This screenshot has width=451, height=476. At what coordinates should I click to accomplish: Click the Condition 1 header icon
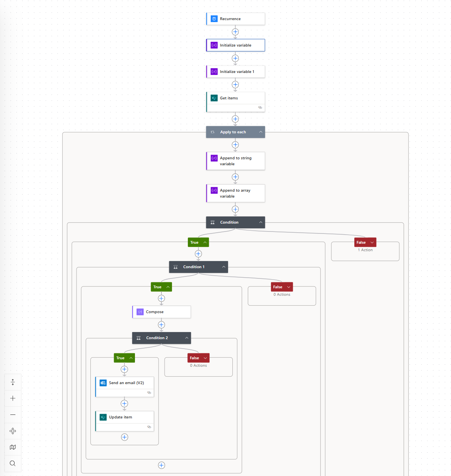click(176, 267)
